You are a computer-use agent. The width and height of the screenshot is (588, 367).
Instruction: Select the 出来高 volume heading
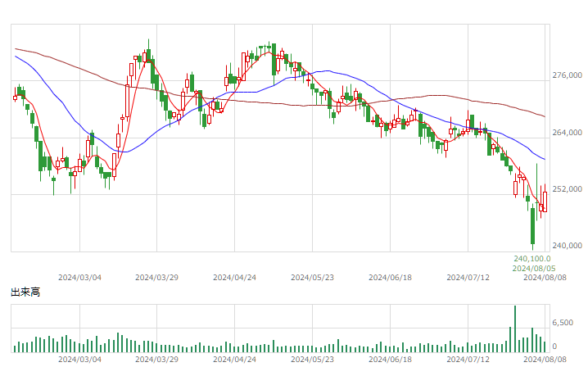(x=25, y=292)
